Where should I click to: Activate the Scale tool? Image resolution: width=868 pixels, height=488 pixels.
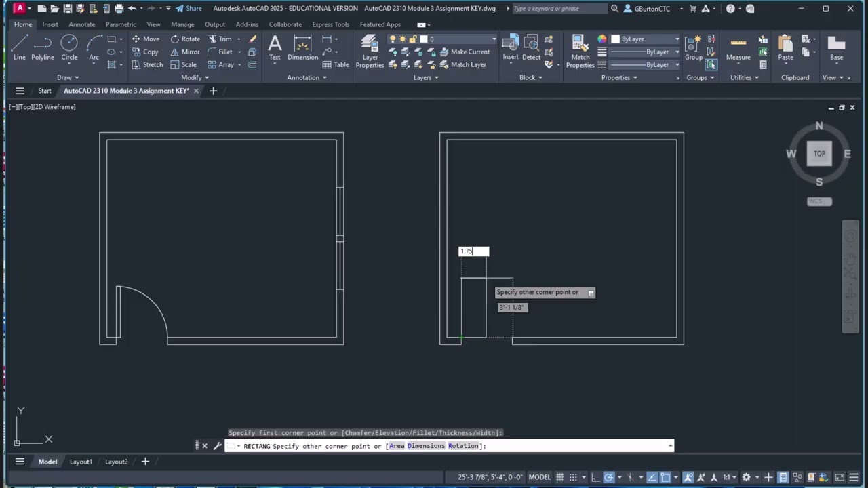click(183, 64)
